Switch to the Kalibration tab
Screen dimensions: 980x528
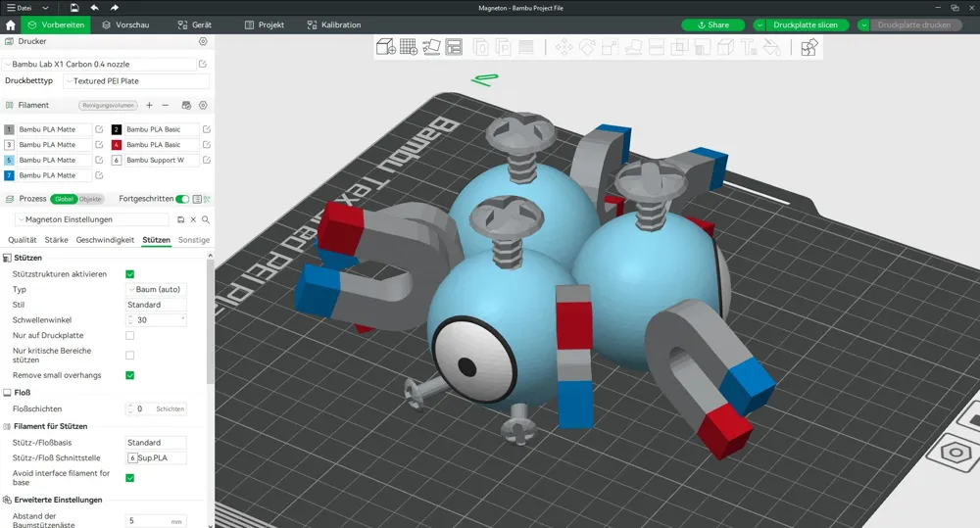coord(334,25)
